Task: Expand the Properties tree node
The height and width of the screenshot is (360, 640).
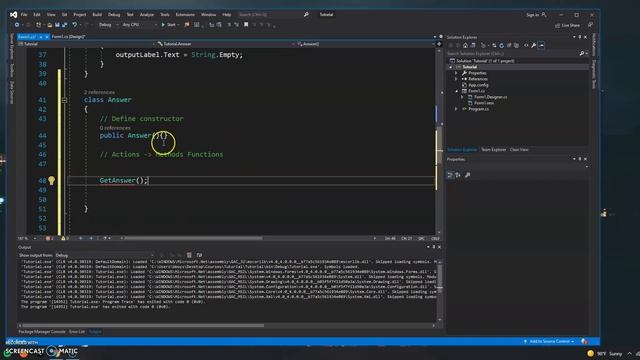Action: coord(456,73)
